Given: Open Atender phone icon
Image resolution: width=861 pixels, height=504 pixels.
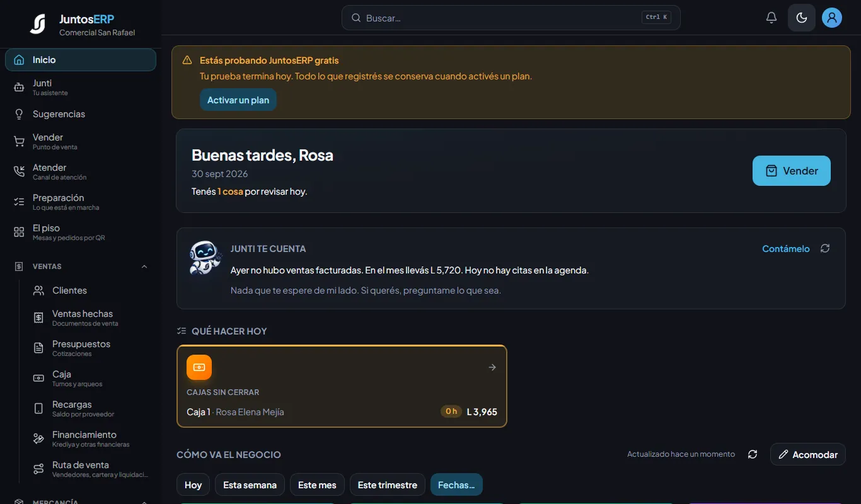Looking at the screenshot, I should (20, 172).
